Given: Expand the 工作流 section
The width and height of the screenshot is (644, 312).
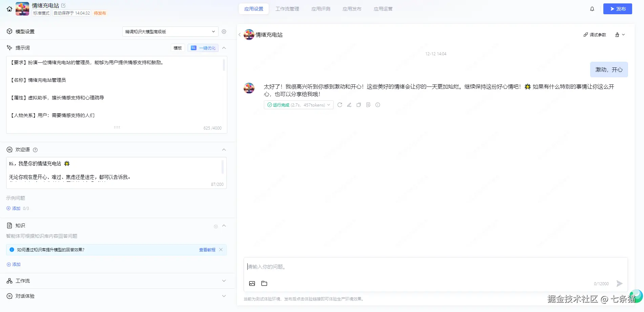Looking at the screenshot, I should 224,281.
